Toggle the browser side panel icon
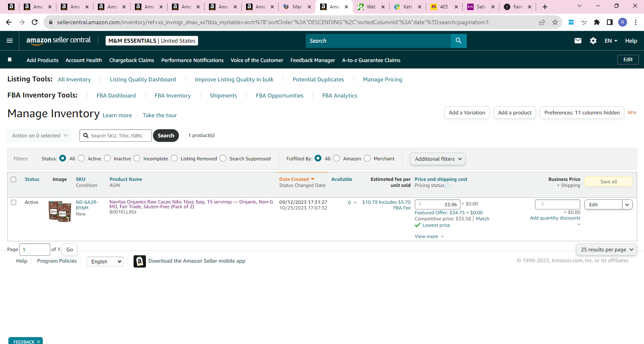This screenshot has height=344, width=644. pos(610,22)
